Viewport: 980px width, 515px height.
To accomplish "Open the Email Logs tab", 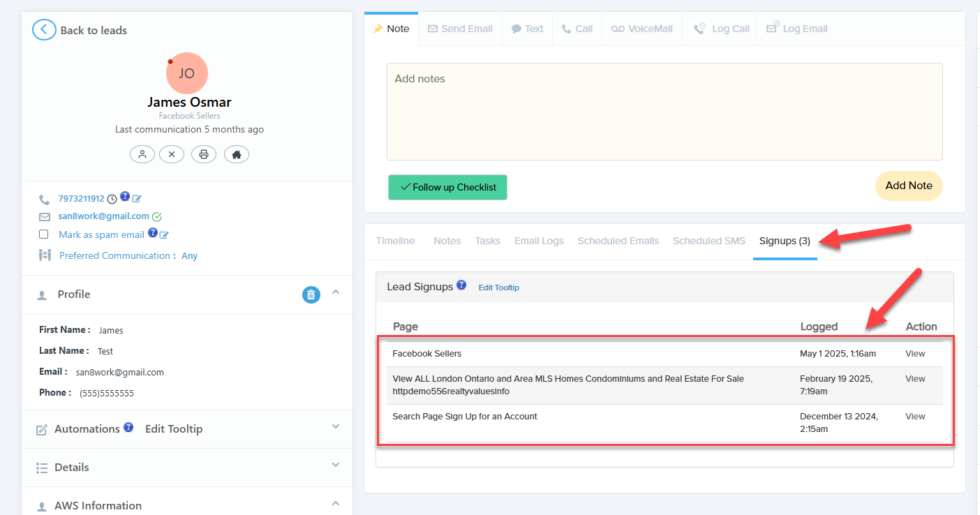I will [538, 241].
